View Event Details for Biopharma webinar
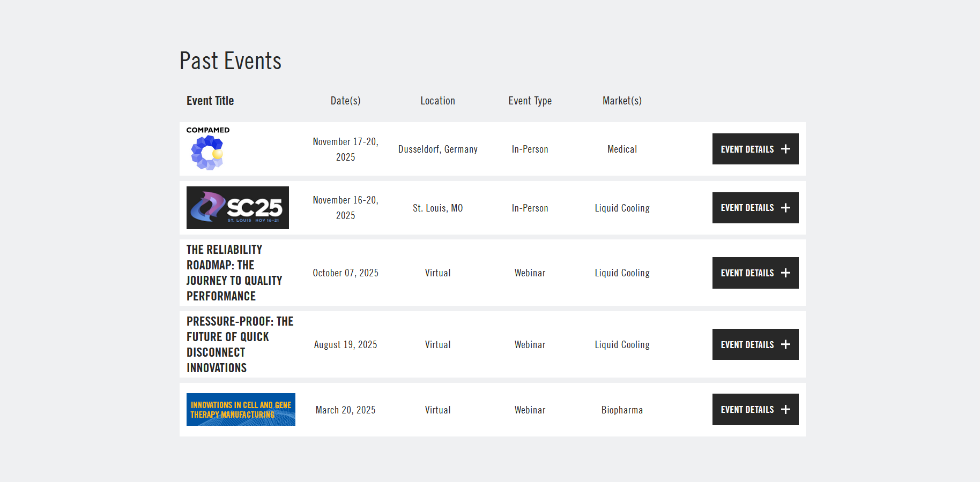 click(747, 410)
